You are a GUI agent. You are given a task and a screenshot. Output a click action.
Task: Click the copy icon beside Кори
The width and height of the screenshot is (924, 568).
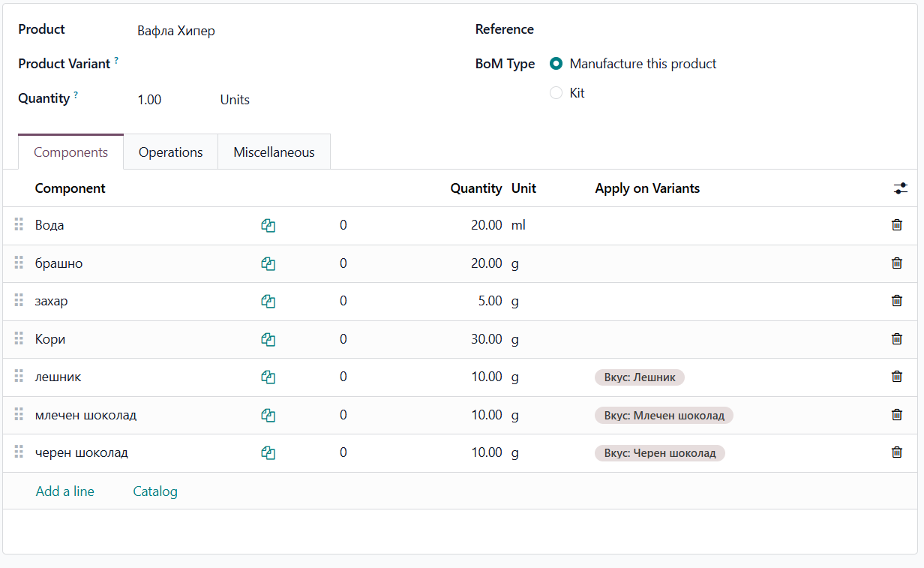[268, 339]
